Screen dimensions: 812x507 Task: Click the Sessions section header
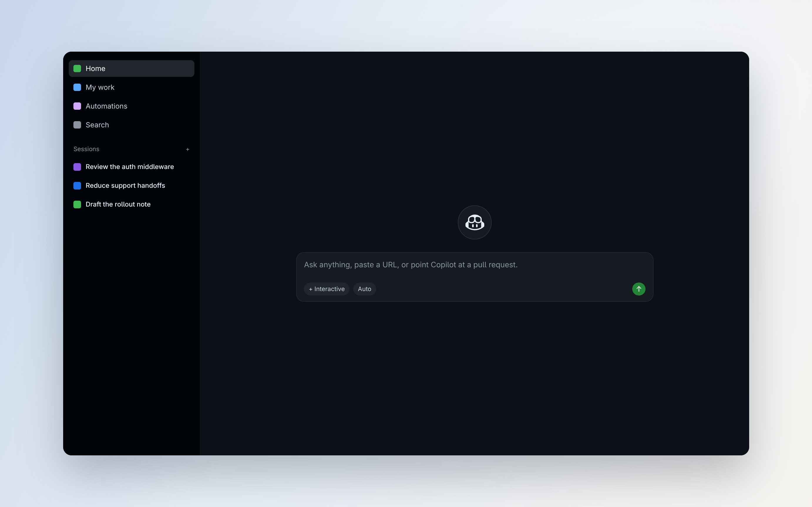click(x=86, y=149)
